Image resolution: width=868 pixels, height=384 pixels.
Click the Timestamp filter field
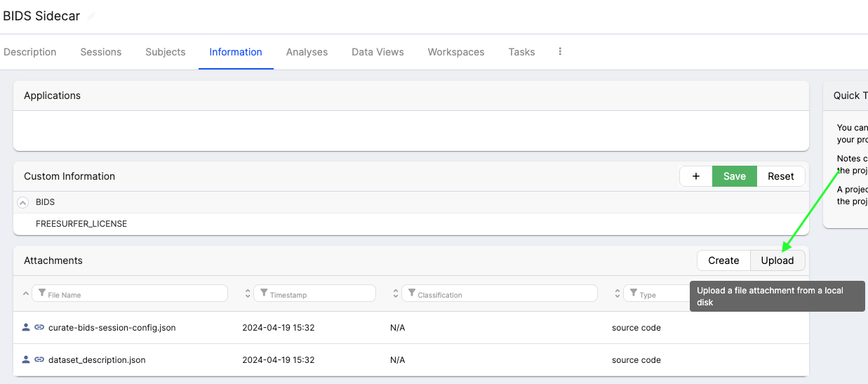315,293
